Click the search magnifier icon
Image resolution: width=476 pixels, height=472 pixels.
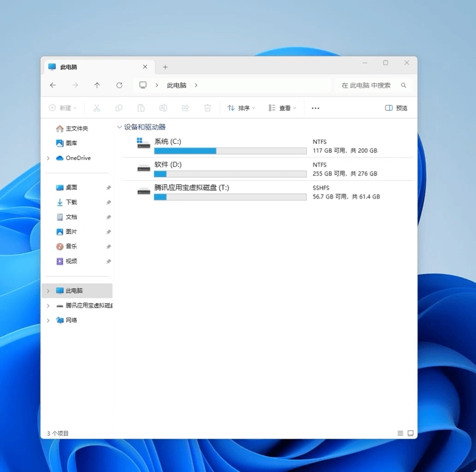coord(403,85)
